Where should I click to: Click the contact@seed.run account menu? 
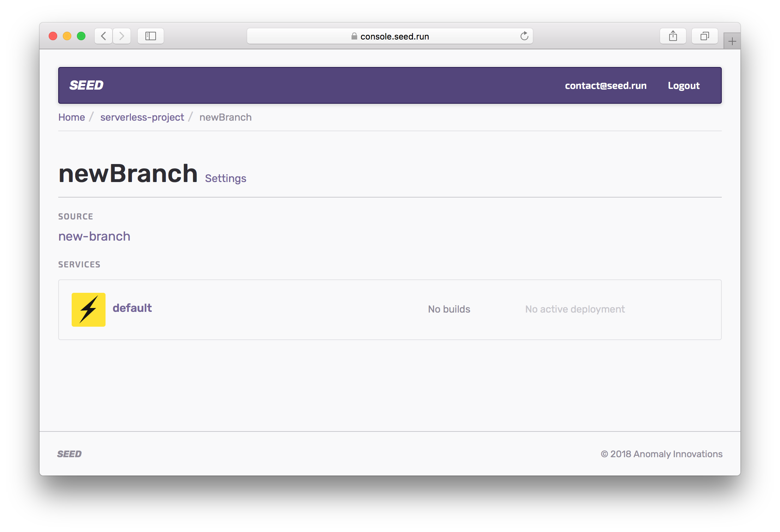pyautogui.click(x=606, y=86)
